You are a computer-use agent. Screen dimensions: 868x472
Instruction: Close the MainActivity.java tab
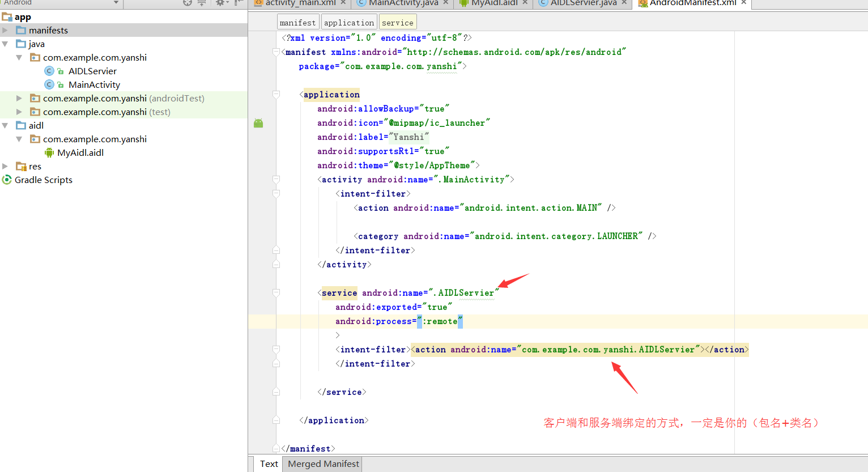pyautogui.click(x=446, y=3)
